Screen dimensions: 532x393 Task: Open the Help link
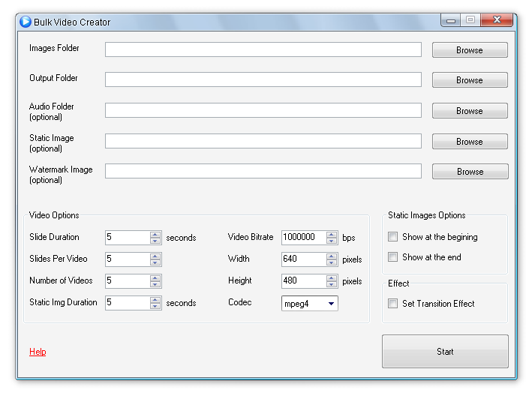(38, 352)
